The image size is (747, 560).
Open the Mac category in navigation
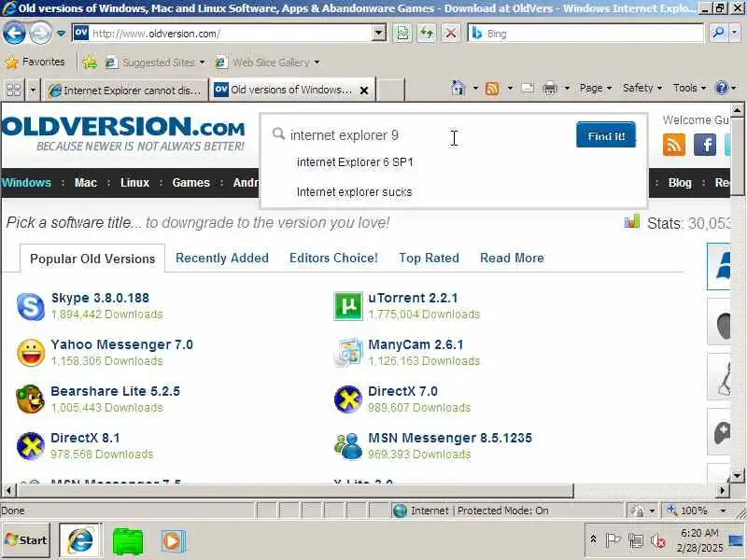click(86, 183)
